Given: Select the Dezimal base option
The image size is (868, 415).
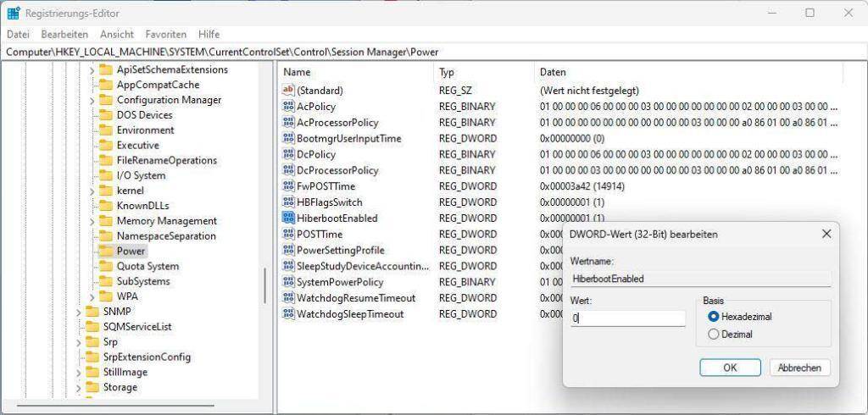Looking at the screenshot, I should point(714,335).
